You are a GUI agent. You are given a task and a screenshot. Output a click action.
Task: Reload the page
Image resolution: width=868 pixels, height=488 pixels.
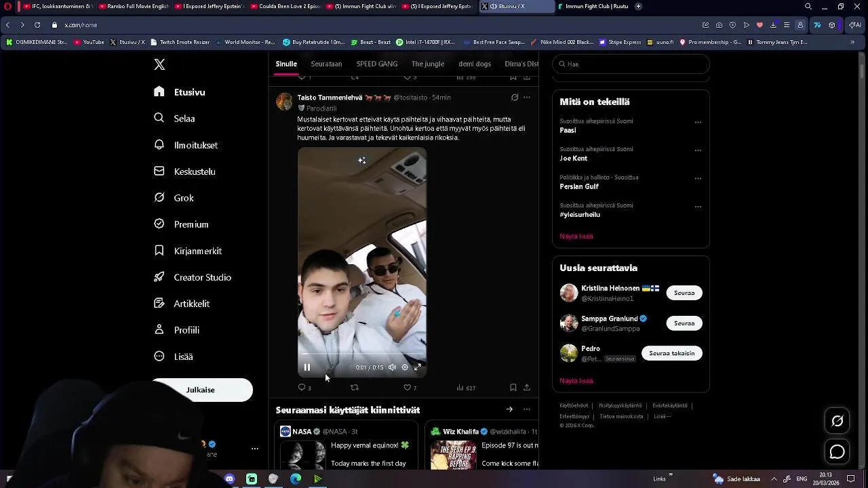point(37,25)
